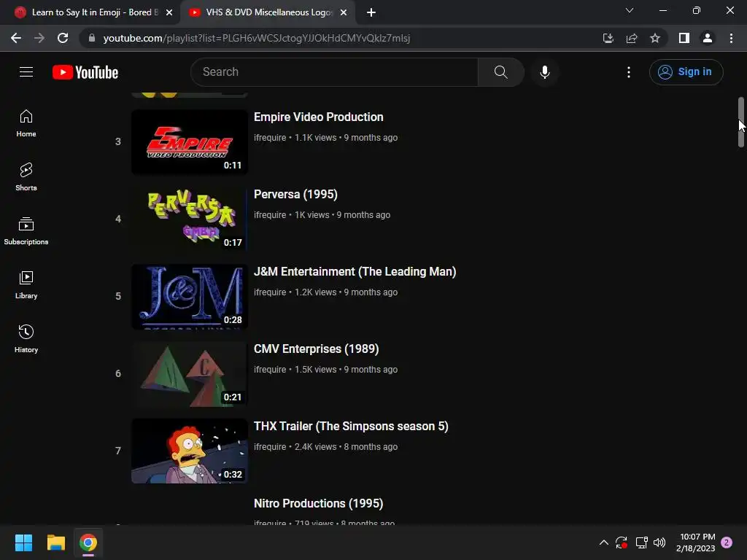
Task: Play the Simpsons THX Trailer thumbnail
Action: (190, 451)
